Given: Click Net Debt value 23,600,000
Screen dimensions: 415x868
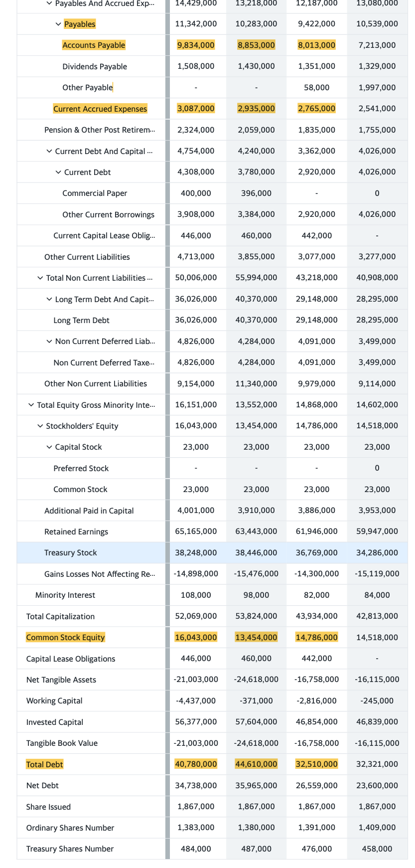Looking at the screenshot, I should 377,785.
